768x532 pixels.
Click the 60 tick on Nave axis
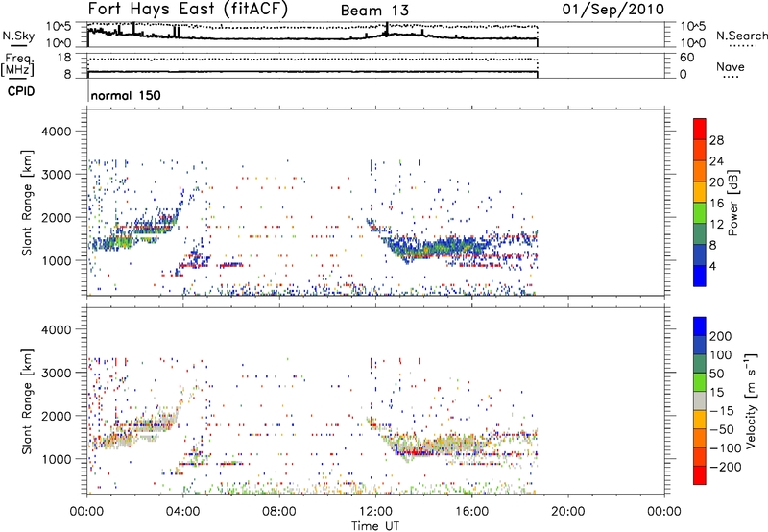coord(687,58)
